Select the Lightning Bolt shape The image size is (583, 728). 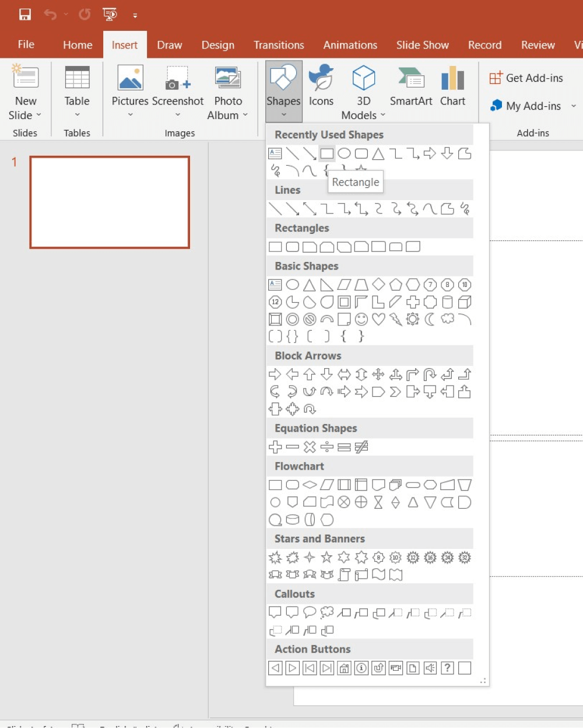(397, 319)
